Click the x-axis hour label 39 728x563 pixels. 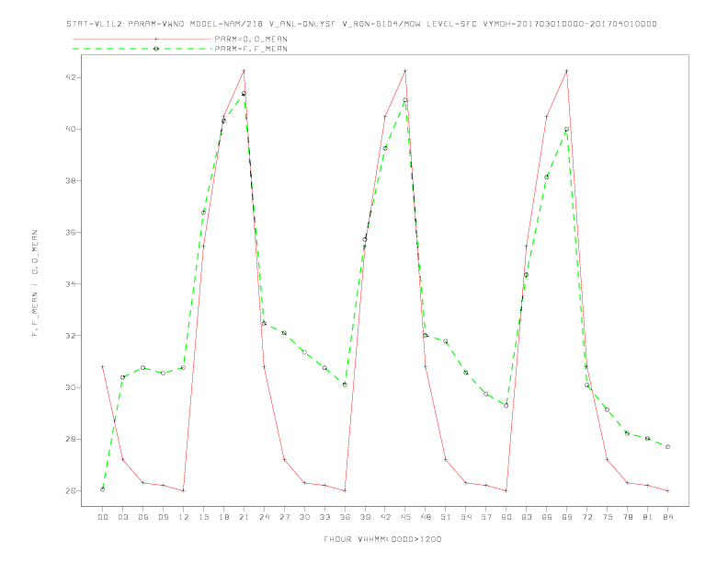click(x=365, y=517)
